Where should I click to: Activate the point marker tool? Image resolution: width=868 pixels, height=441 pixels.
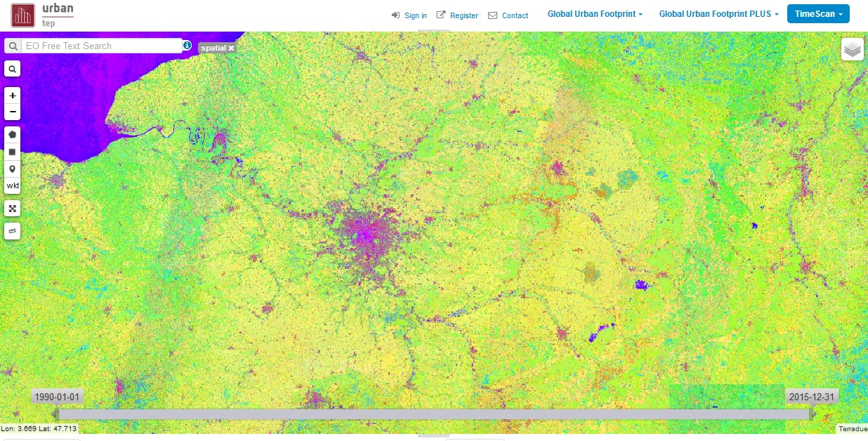click(x=13, y=169)
